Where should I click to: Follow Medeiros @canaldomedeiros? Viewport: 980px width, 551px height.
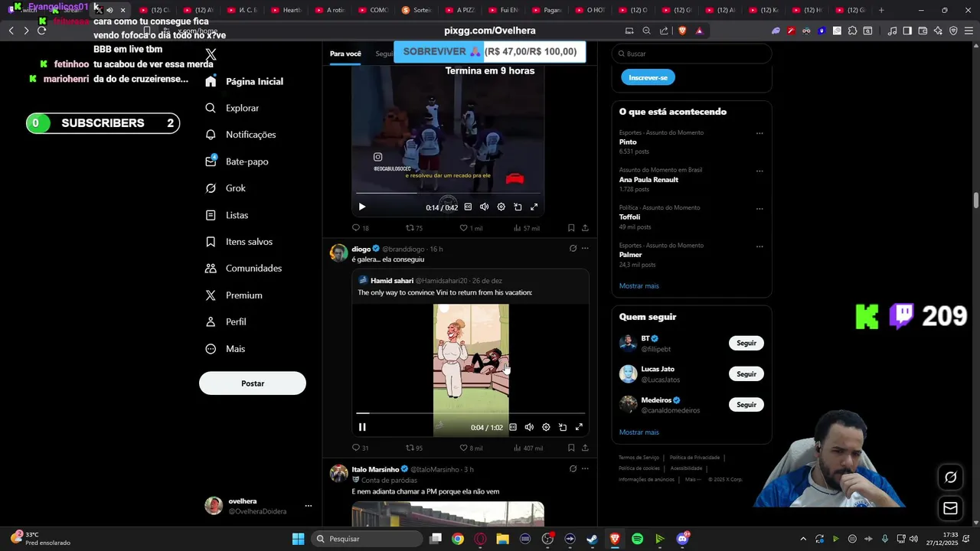click(x=746, y=405)
